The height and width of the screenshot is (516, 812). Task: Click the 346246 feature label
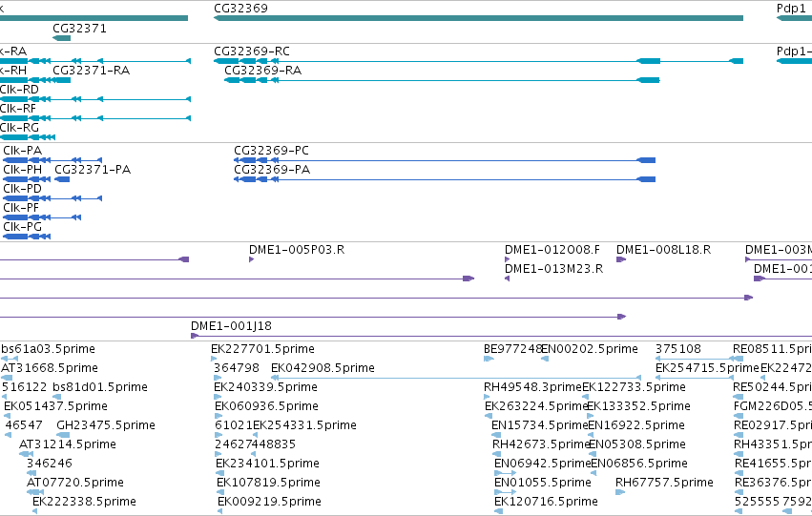50,463
